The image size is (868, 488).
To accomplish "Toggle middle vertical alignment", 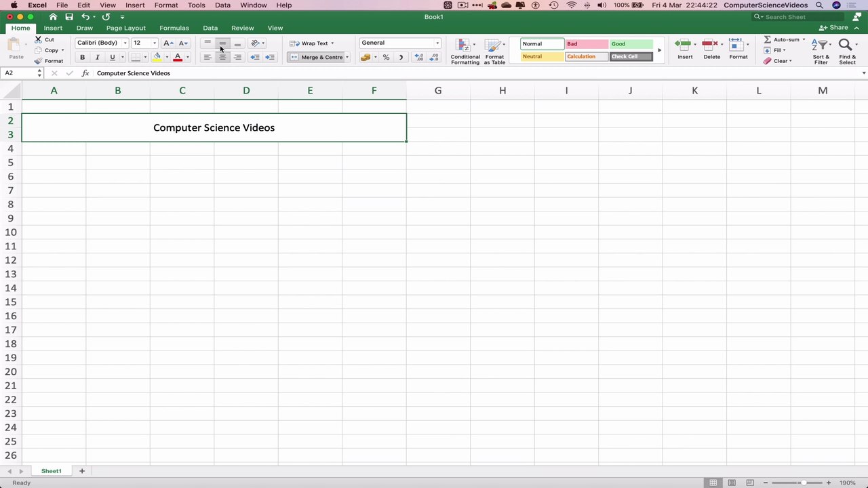I will (222, 43).
